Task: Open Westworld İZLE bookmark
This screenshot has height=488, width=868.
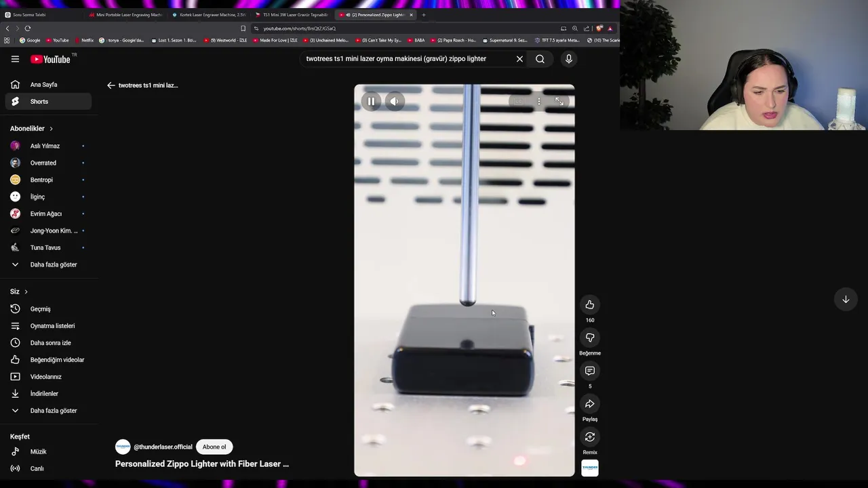Action: point(225,41)
